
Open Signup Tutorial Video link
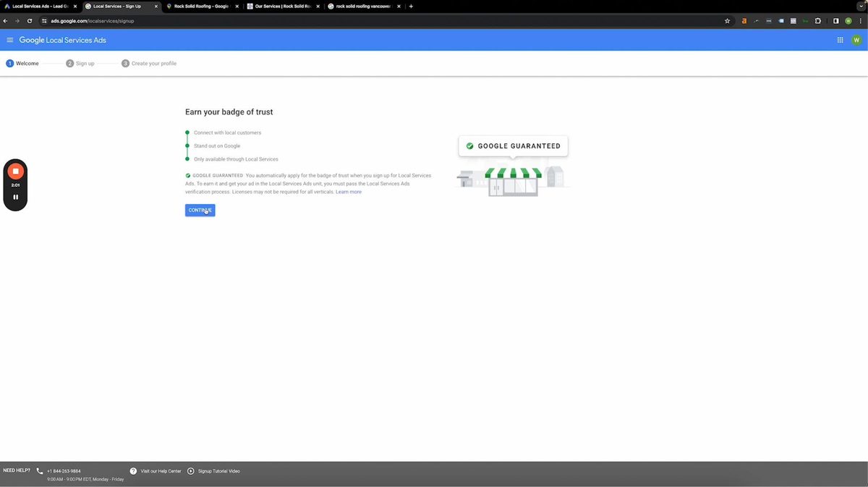(218, 471)
